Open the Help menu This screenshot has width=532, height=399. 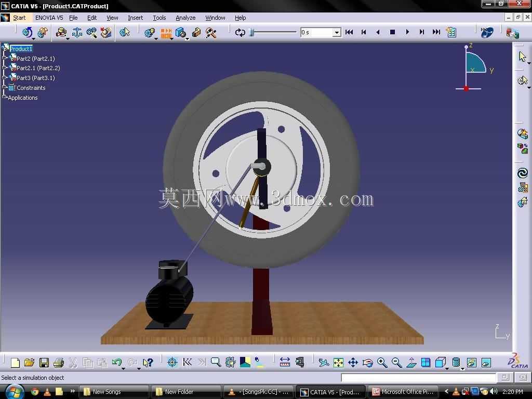click(240, 18)
